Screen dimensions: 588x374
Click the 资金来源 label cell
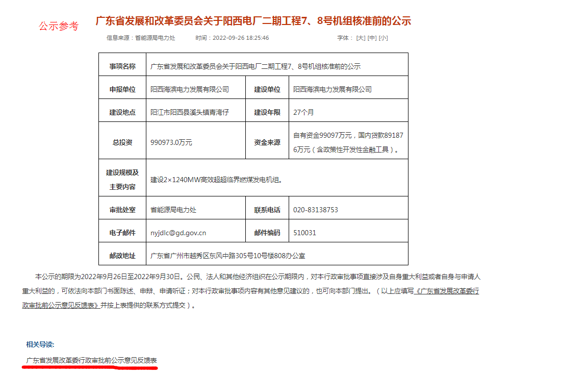click(x=267, y=140)
